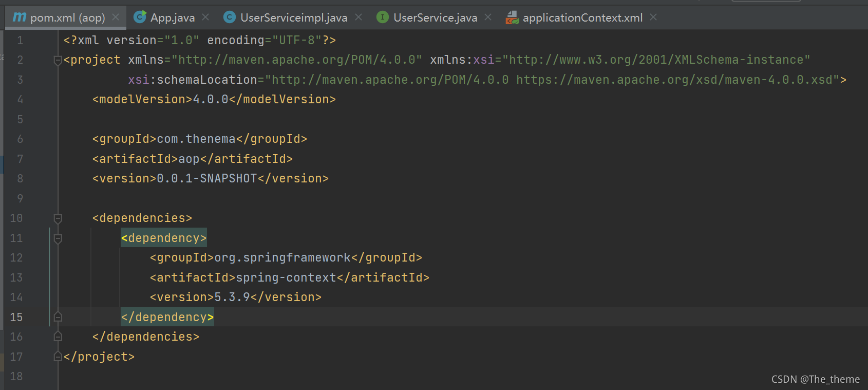Click the 5.3.9 version value

click(232, 298)
